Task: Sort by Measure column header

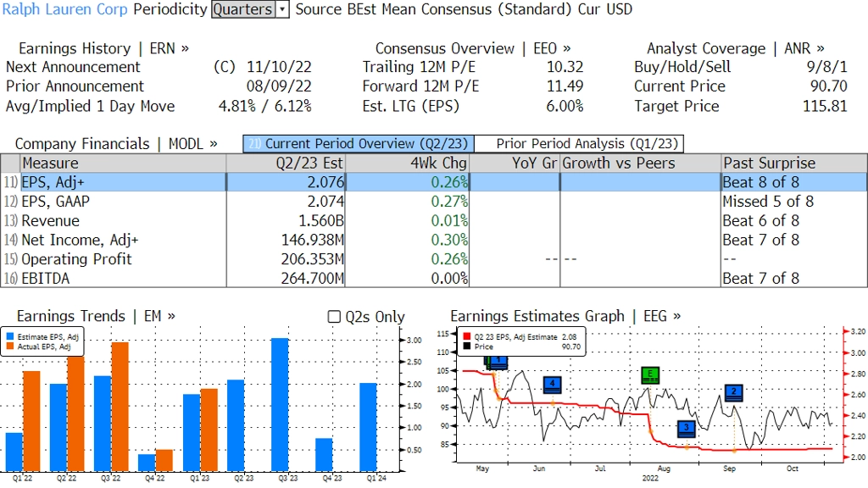Action: [123, 164]
